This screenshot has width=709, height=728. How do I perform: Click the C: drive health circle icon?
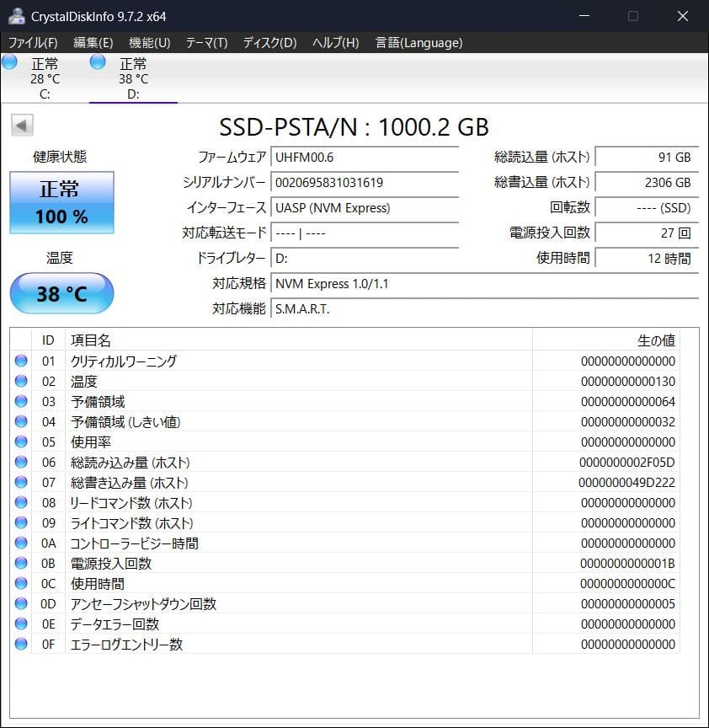(9, 61)
